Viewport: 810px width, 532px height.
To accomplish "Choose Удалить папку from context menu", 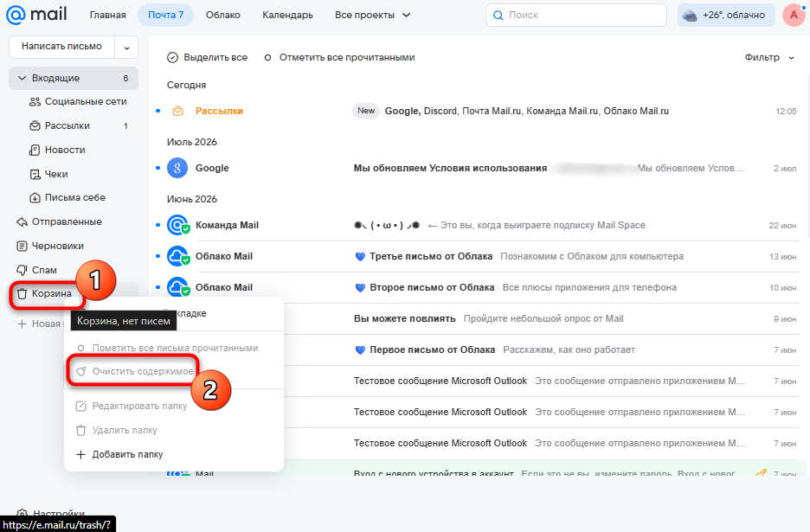I will point(174,430).
